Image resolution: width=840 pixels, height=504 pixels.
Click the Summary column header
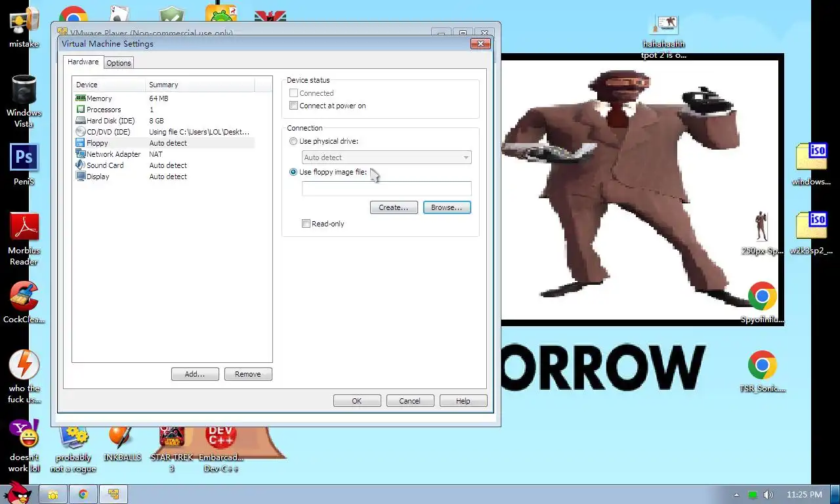point(200,85)
